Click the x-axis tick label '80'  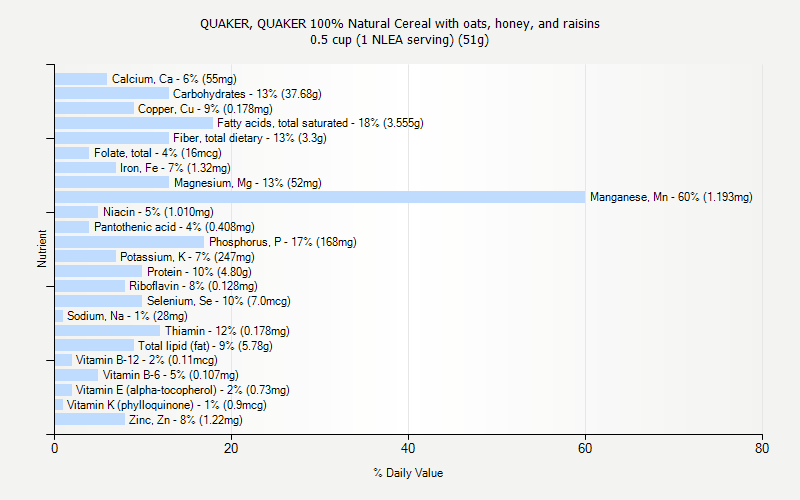click(762, 448)
